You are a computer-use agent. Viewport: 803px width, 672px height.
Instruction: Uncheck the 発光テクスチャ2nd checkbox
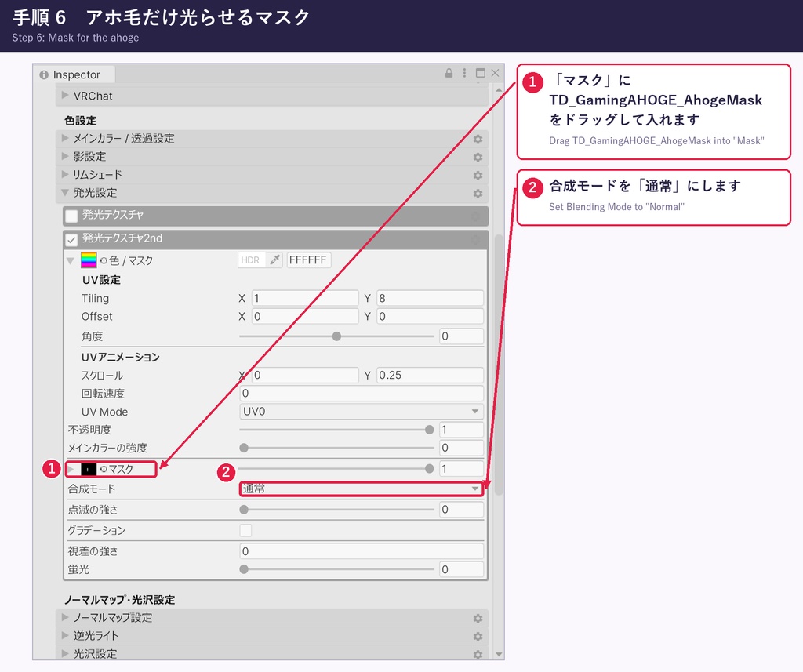pyautogui.click(x=71, y=239)
